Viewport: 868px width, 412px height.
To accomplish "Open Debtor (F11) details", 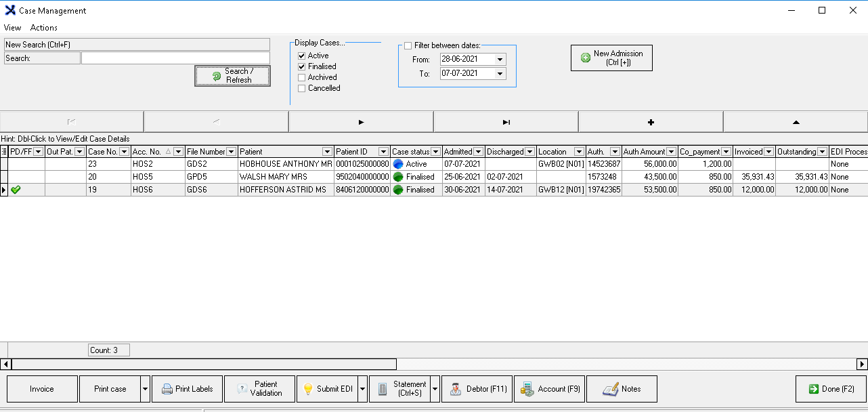I will pyautogui.click(x=477, y=389).
